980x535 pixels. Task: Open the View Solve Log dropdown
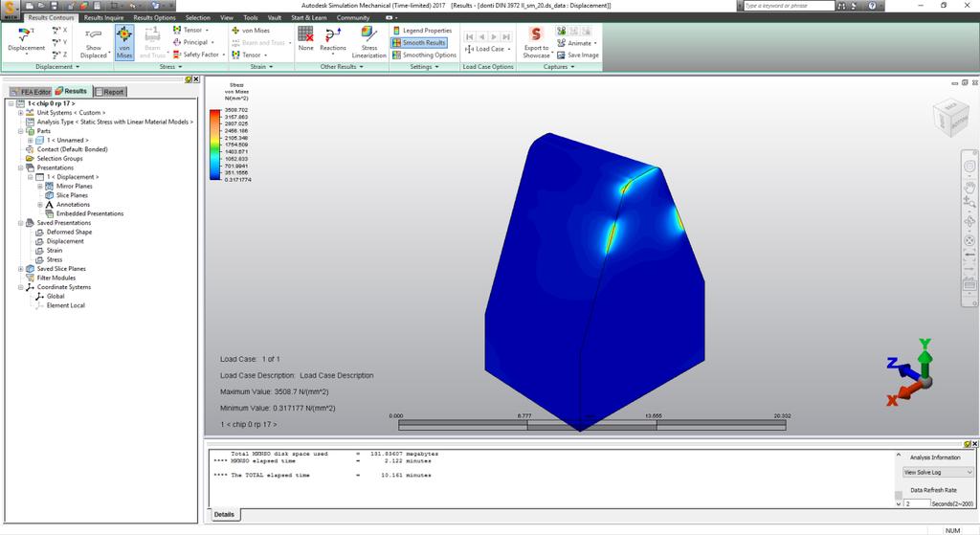(938, 473)
